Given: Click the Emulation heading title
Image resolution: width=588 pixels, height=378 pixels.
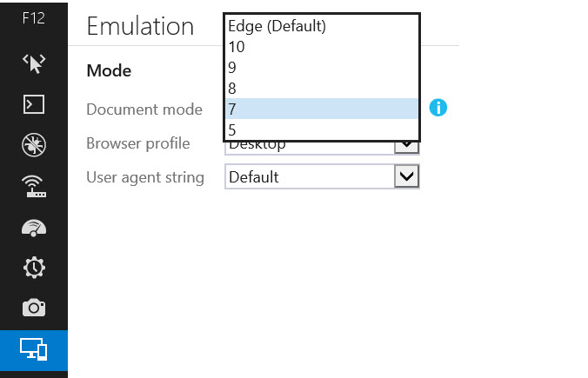Looking at the screenshot, I should 140,26.
